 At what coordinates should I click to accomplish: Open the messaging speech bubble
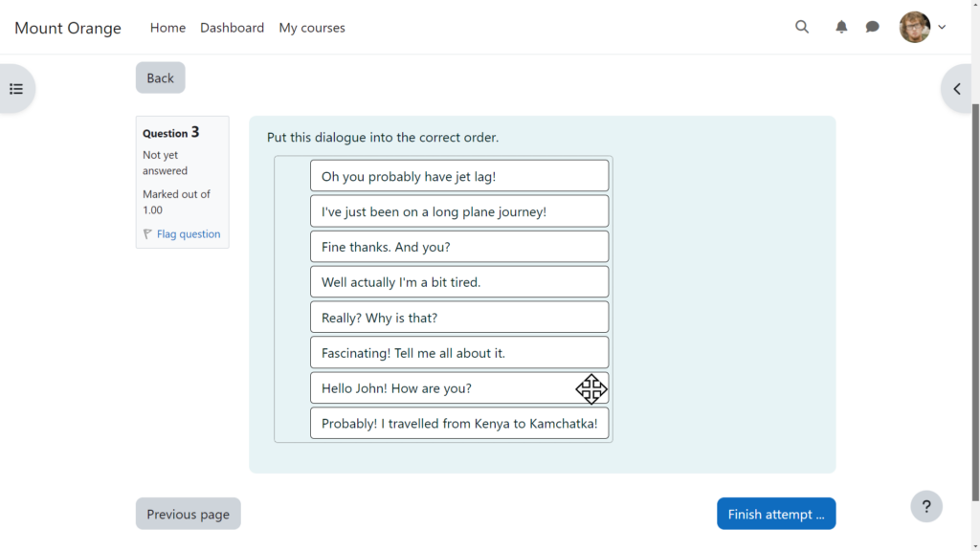[872, 27]
